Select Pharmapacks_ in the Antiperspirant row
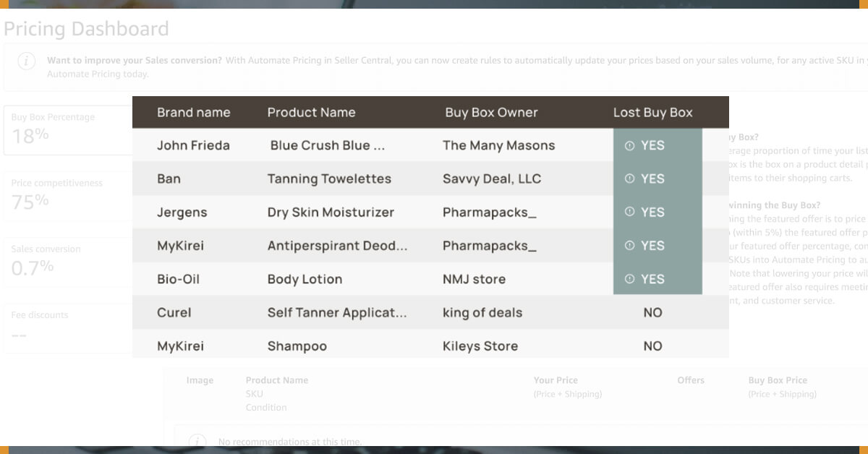The width and height of the screenshot is (868, 454). [490, 246]
